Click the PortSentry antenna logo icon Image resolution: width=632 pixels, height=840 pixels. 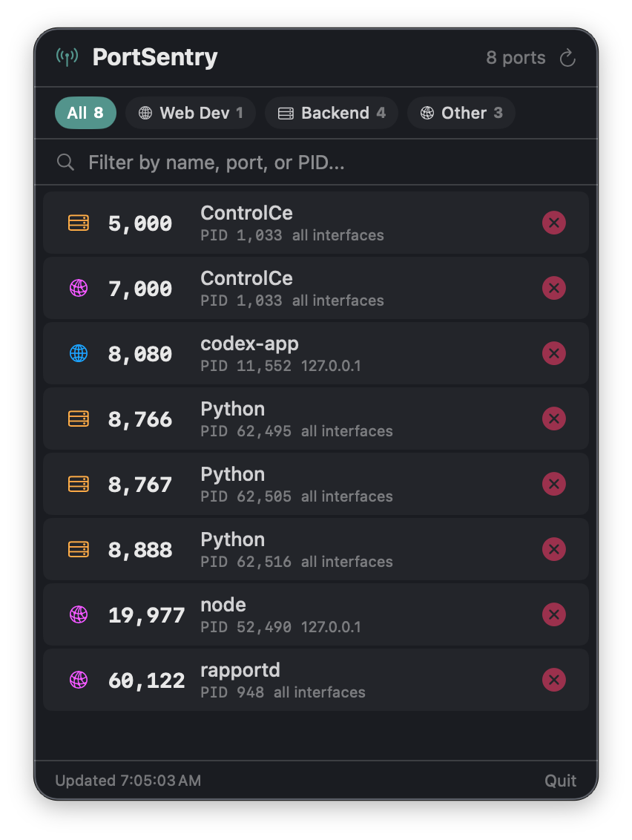(x=68, y=57)
